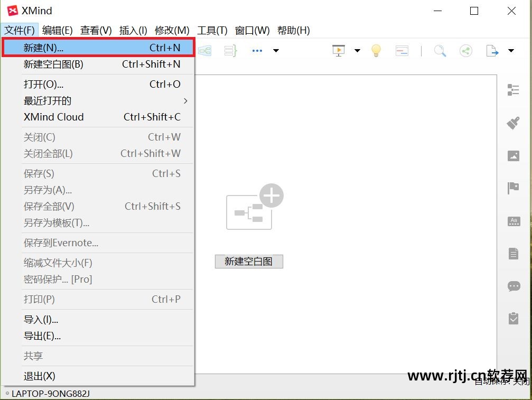Click the lightbulb brainstorming icon
Viewport: 532px width, 400px height.
coord(376,50)
